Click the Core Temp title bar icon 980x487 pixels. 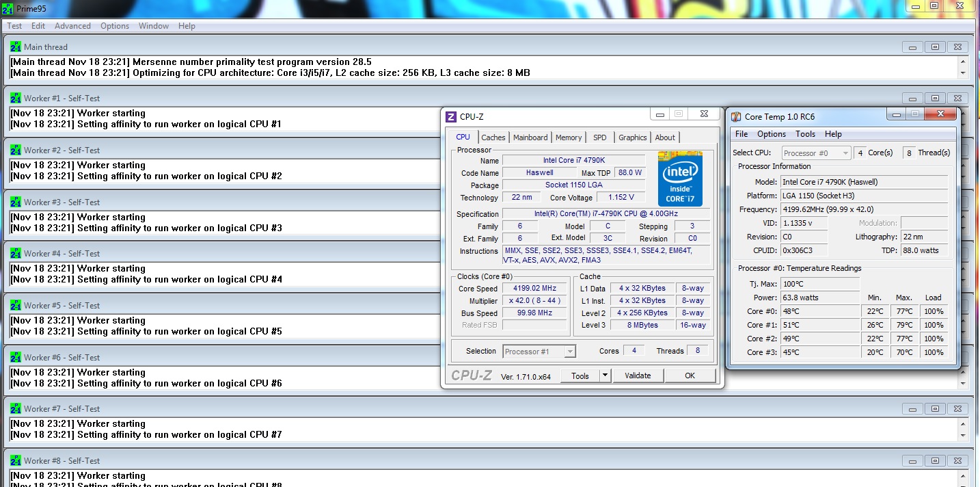[x=736, y=117]
